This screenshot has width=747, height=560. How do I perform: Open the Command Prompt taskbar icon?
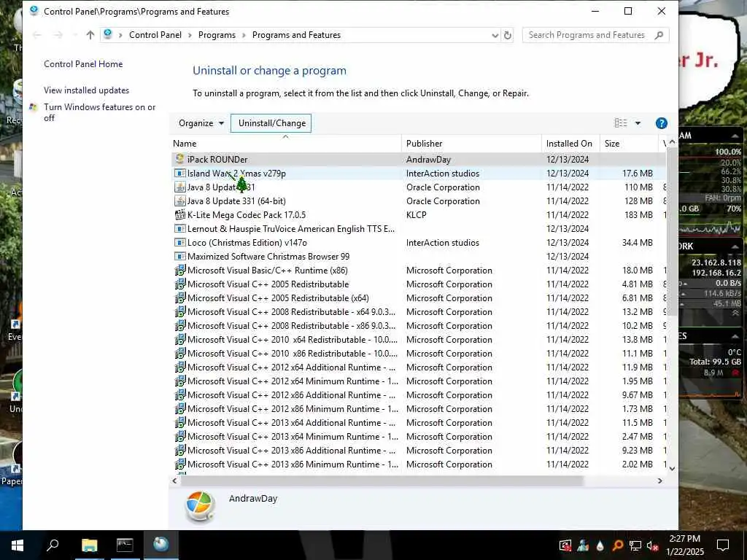(x=125, y=545)
